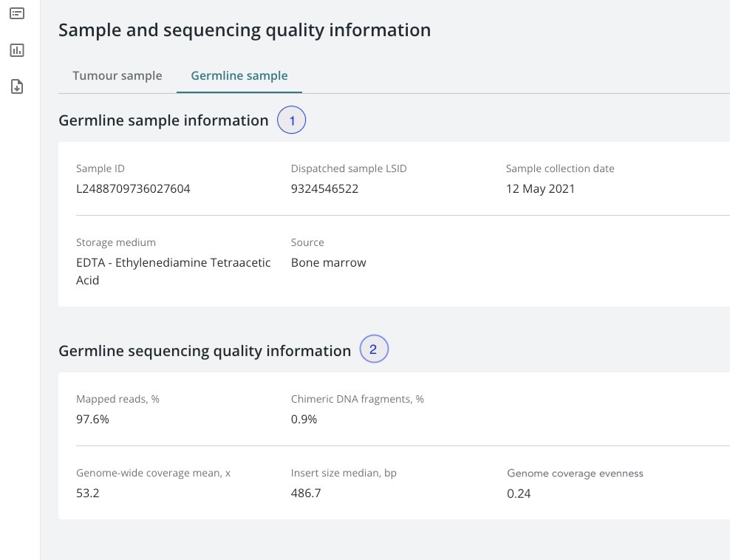This screenshot has height=560, width=730.
Task: Select the Germline sample tab
Action: pyautogui.click(x=239, y=75)
